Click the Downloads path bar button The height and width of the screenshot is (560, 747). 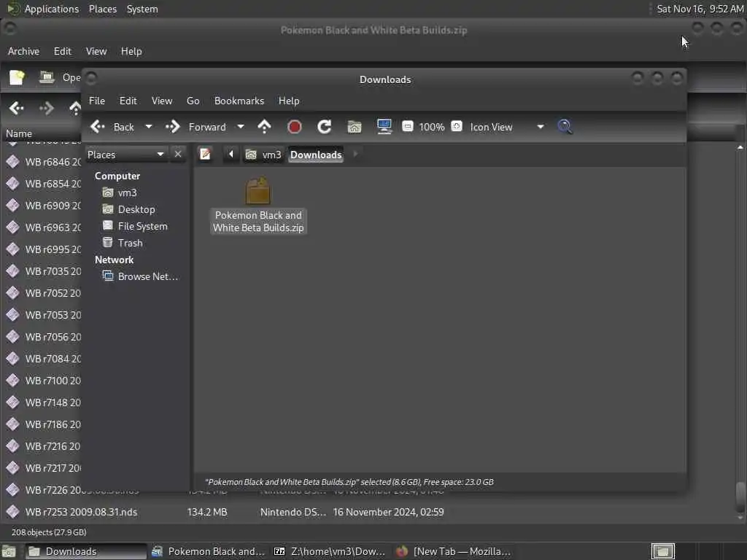[316, 155]
